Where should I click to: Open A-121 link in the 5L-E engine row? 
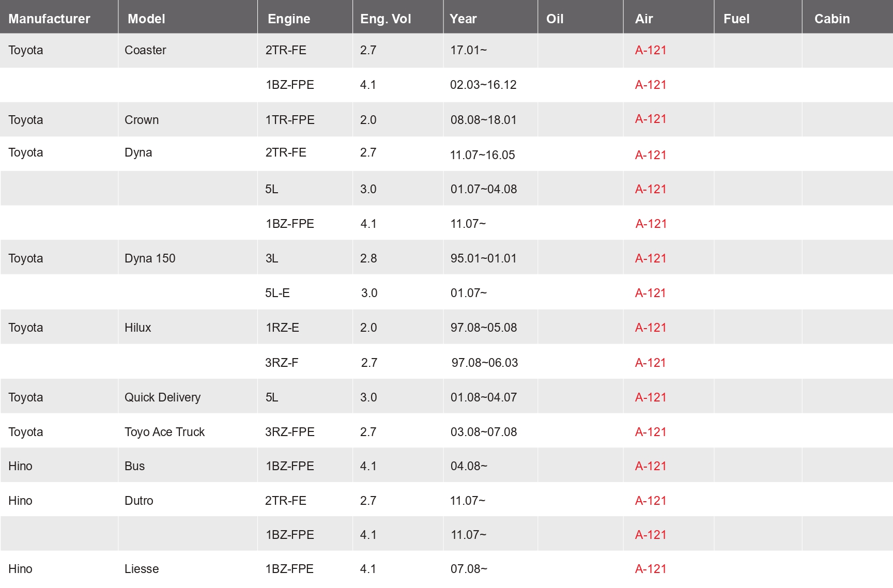(x=651, y=293)
